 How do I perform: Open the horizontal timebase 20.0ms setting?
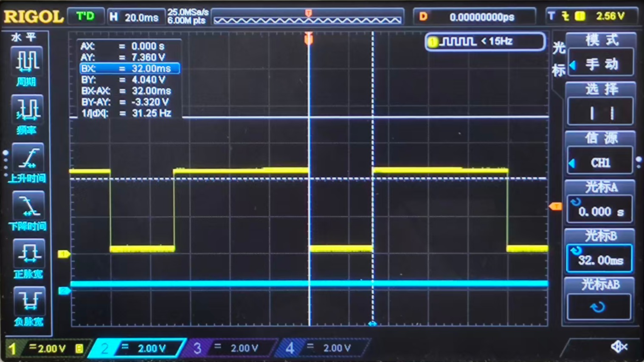tap(135, 17)
